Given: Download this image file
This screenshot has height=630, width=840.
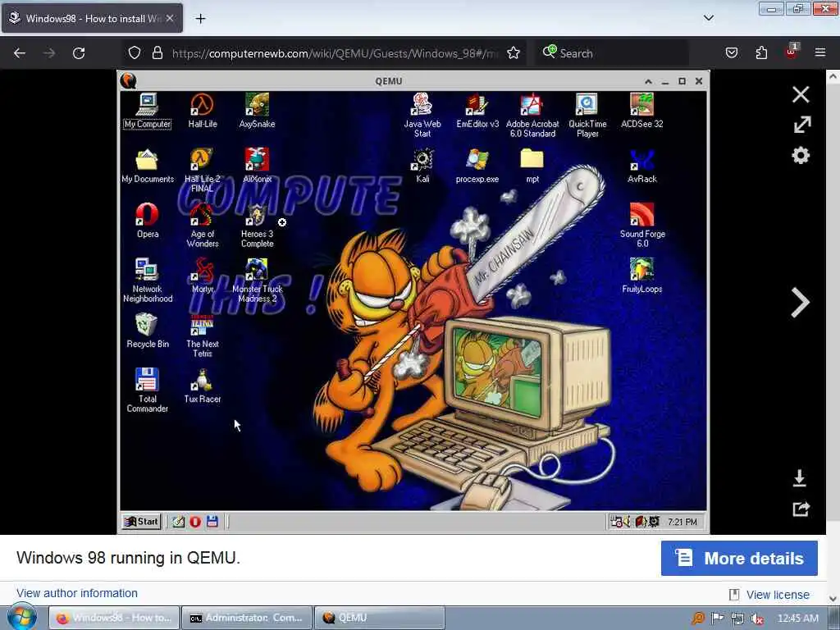Looking at the screenshot, I should click(x=799, y=478).
